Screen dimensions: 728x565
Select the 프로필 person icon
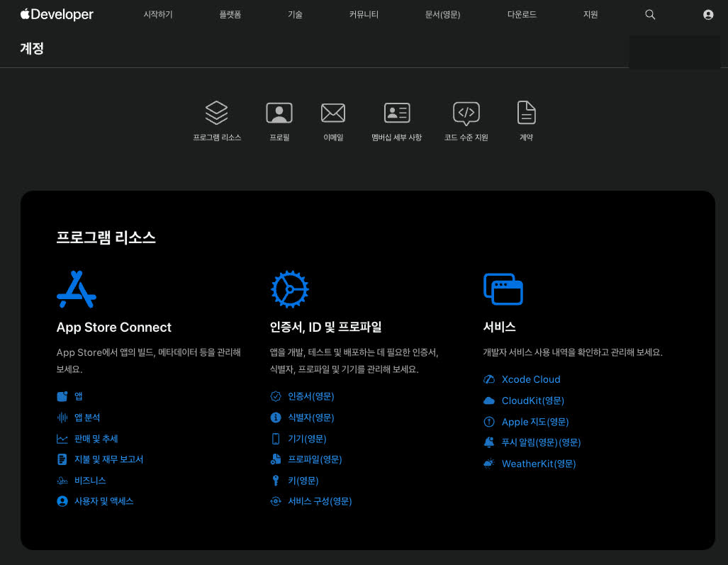(x=279, y=113)
